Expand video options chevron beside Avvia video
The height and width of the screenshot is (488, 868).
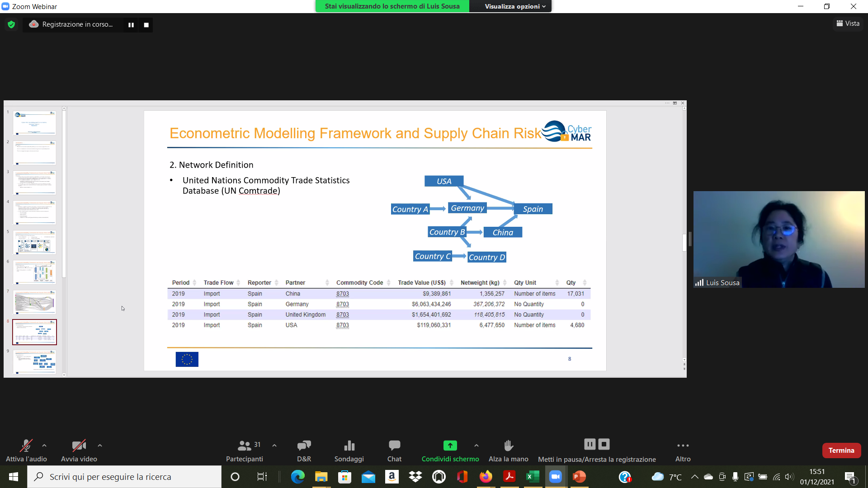100,446
